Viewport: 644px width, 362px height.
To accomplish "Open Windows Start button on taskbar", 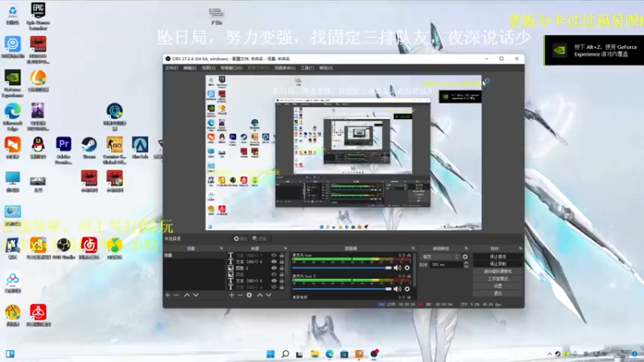I will point(270,354).
